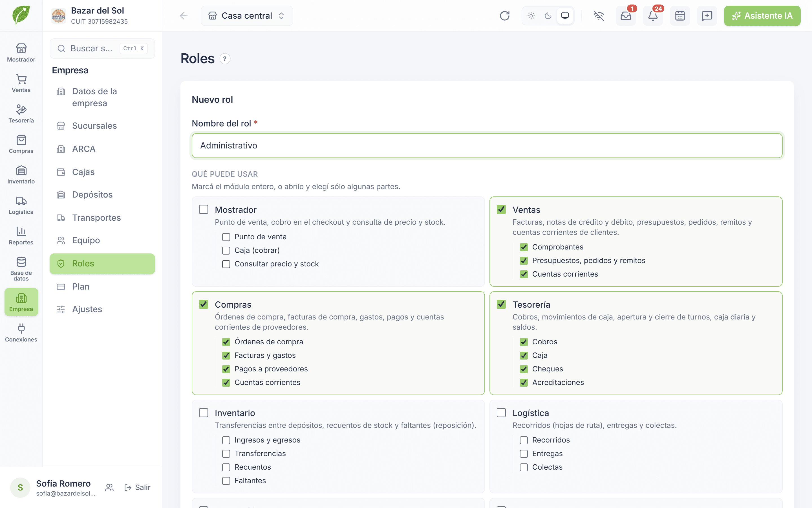Open Ajustes in the Empresa menu
Screen dimensions: 812x508
(x=102, y=309)
